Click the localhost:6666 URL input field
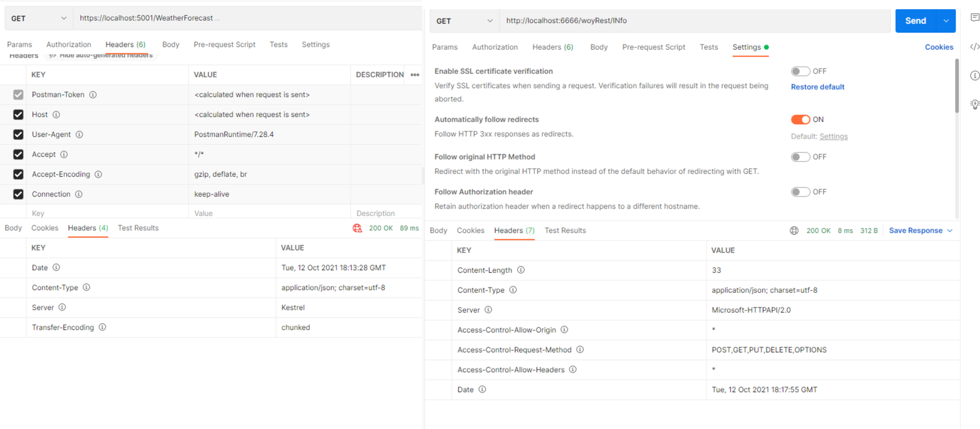The image size is (980, 429). (x=694, y=21)
